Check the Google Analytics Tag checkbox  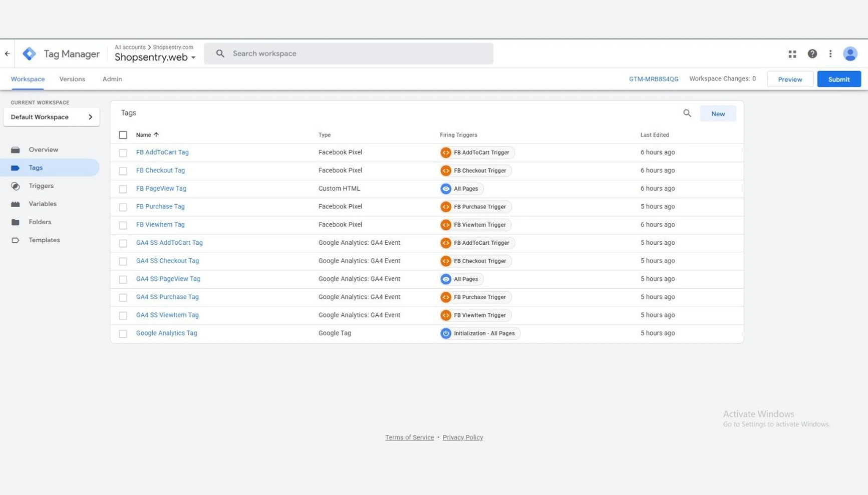[123, 333]
